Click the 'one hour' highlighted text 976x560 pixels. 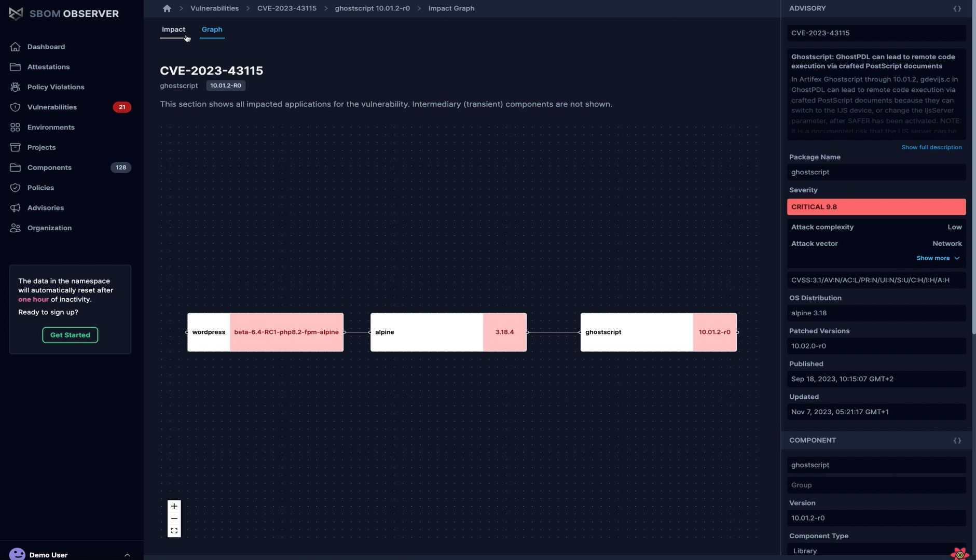click(x=33, y=300)
